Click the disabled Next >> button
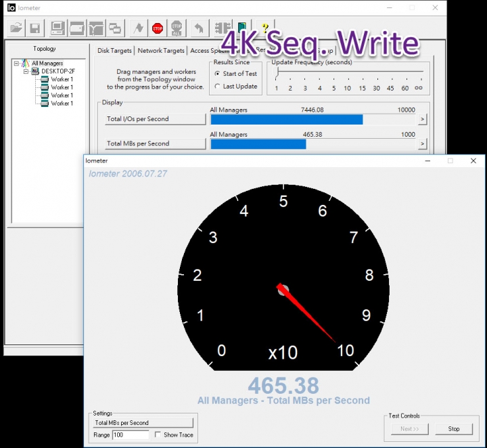The width and height of the screenshot is (487, 448). pyautogui.click(x=410, y=429)
